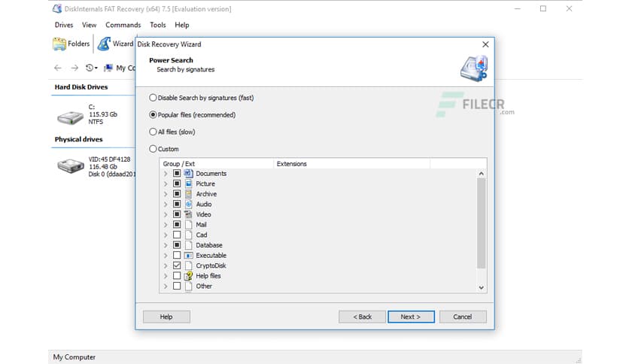Open the View menu

click(x=89, y=25)
